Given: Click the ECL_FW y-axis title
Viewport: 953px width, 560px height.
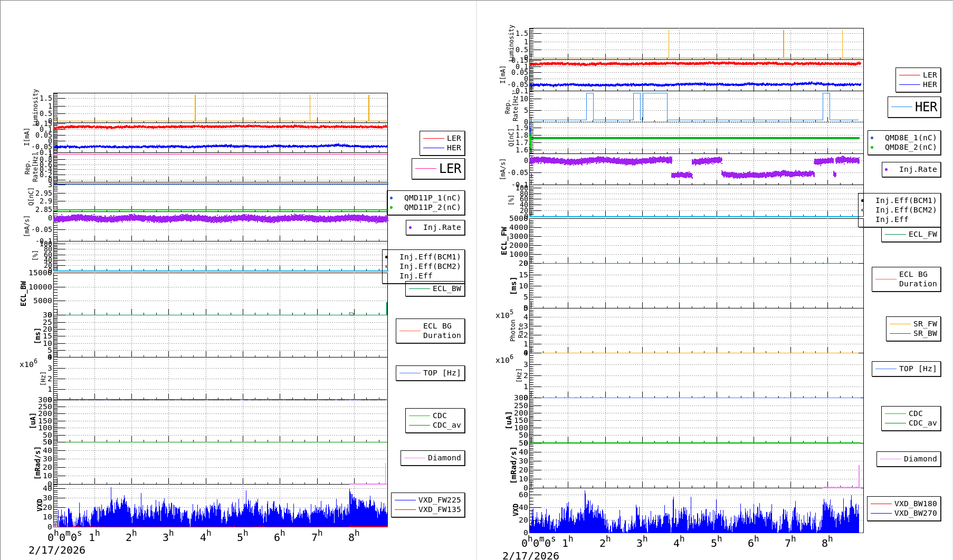Looking at the screenshot, I should 504,240.
